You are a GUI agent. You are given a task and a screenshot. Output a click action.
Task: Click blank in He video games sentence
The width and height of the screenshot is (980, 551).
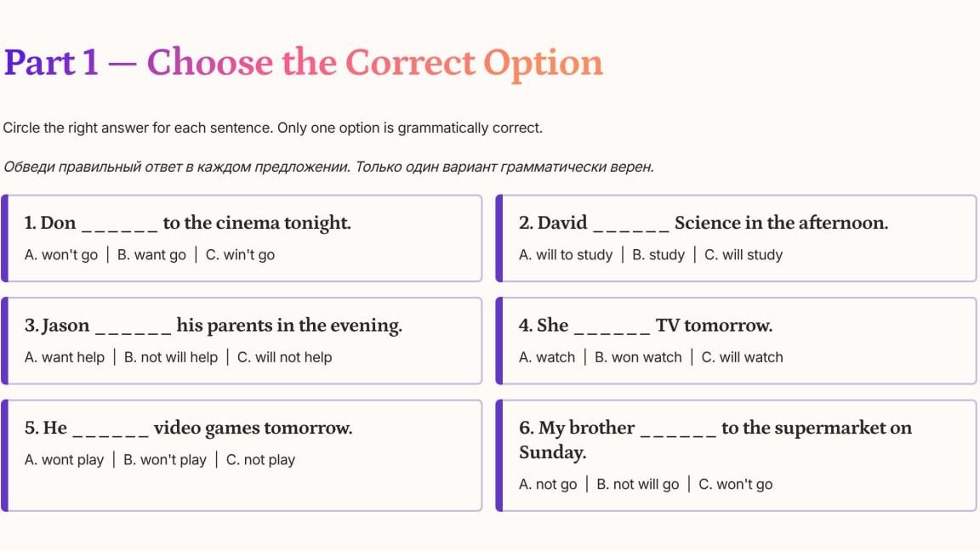click(111, 432)
